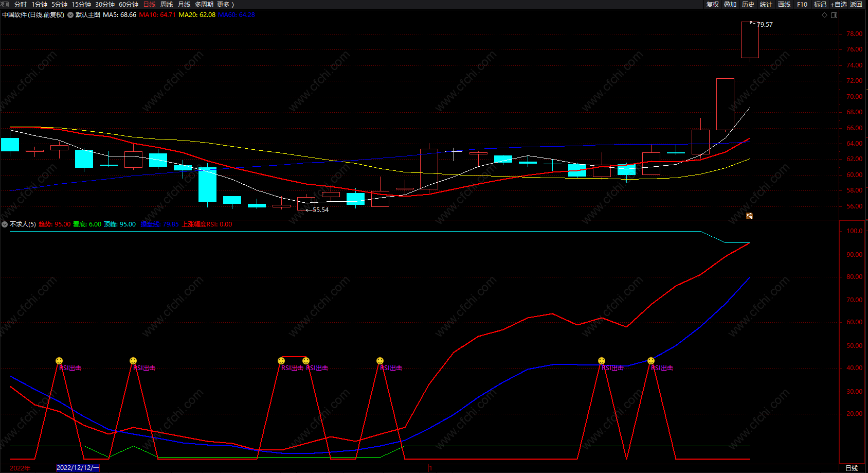
Task: Open the F10 company info
Action: point(802,4)
